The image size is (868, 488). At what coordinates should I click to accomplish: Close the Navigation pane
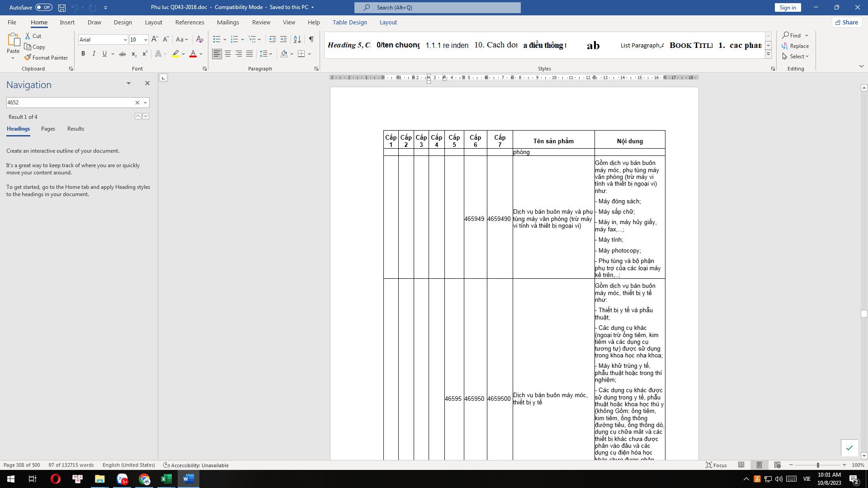click(147, 83)
